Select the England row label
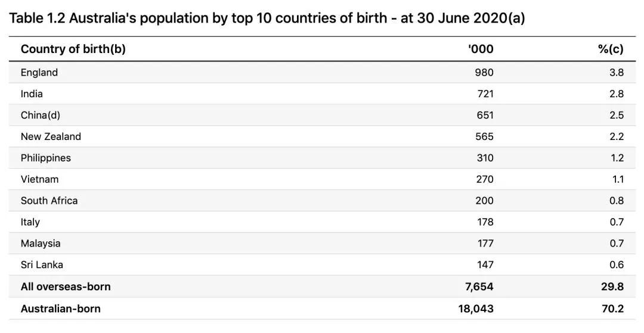 (x=39, y=73)
